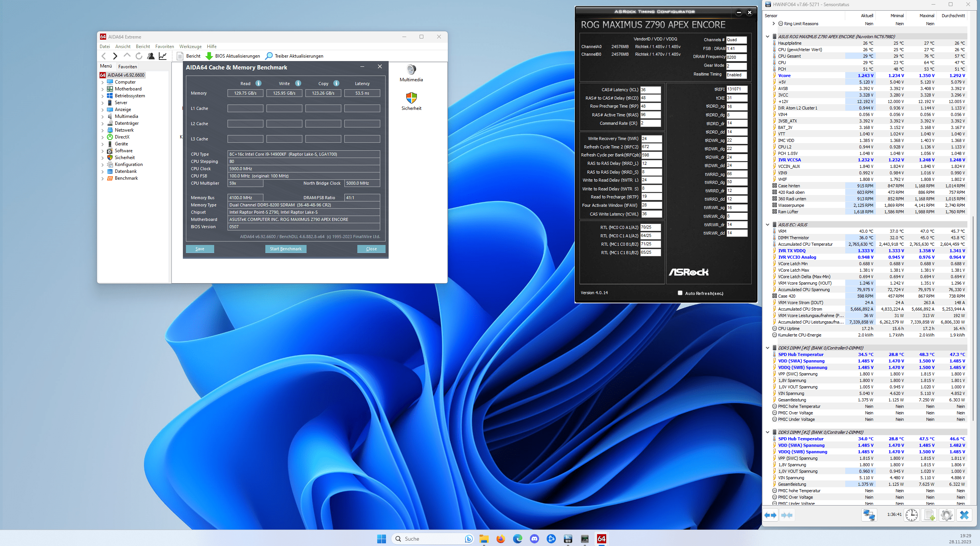Viewport: 980px width, 546px height.
Task: Open AIDA64 user profile icon
Action: pos(151,56)
